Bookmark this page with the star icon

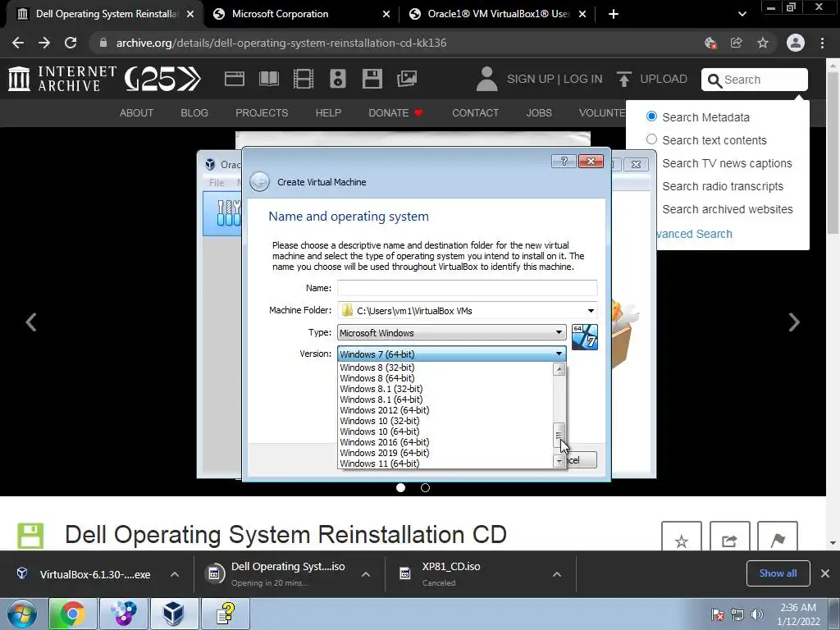[x=763, y=43]
